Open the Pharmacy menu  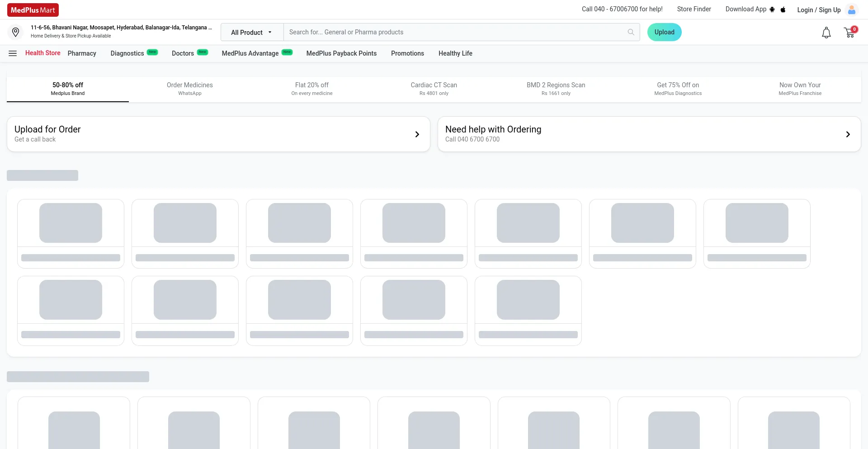coord(82,53)
